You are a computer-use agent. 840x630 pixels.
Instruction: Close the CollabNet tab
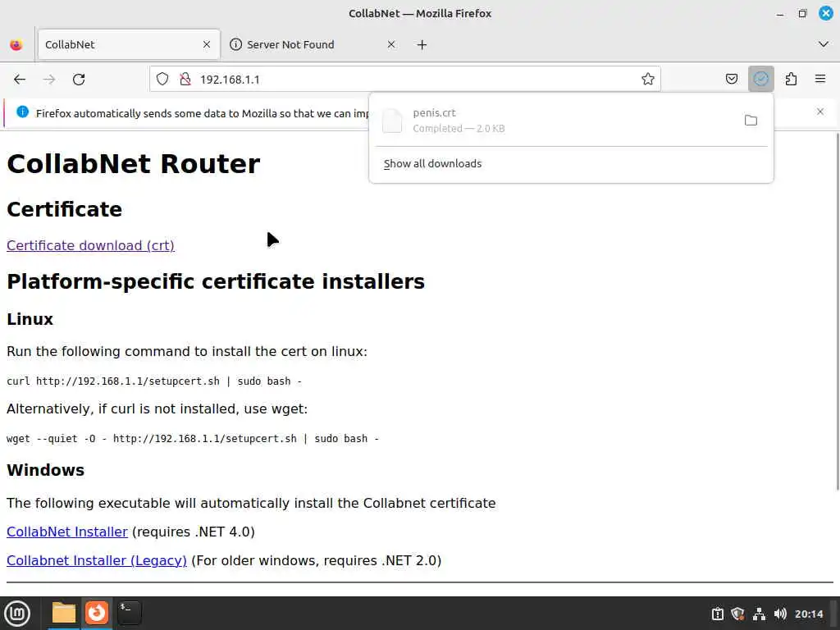point(207,44)
